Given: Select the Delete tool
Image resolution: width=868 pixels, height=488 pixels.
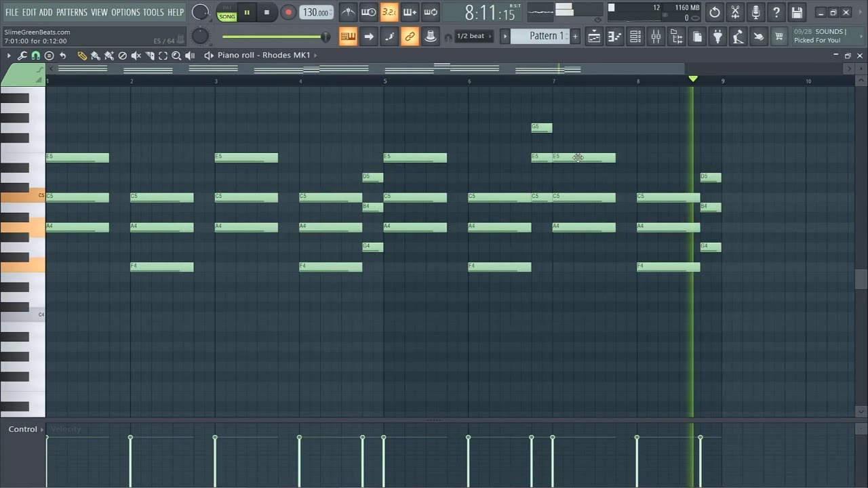Looking at the screenshot, I should click(x=122, y=56).
